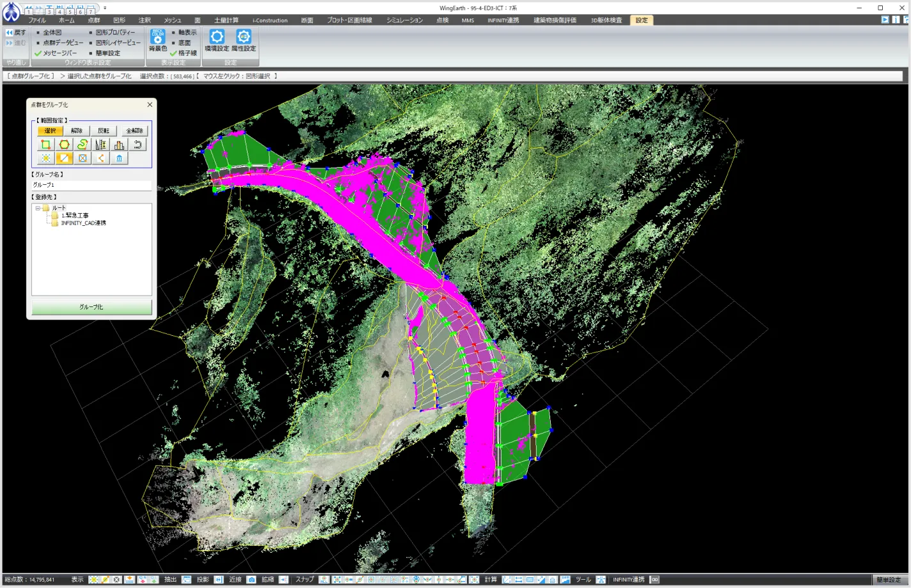Choose the polygon range selection tool
Viewport: 911px width, 588px height.
coord(64,145)
